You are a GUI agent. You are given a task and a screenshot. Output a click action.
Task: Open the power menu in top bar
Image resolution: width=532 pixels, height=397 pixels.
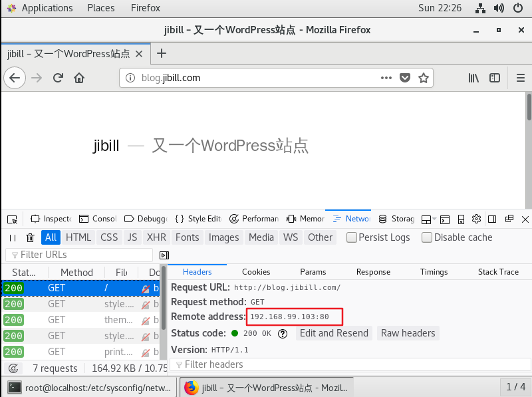point(518,8)
